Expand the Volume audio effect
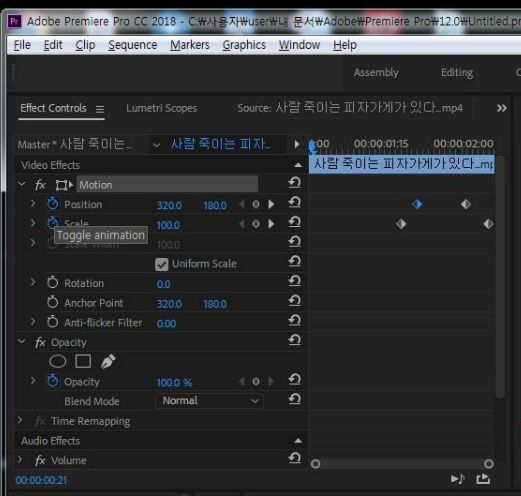The height and width of the screenshot is (496, 521). click(x=20, y=459)
